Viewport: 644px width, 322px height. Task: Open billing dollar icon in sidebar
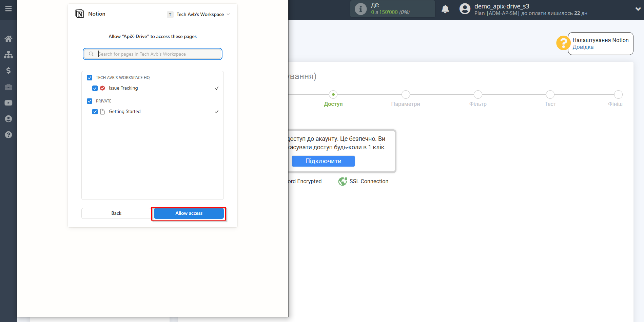[x=8, y=71]
